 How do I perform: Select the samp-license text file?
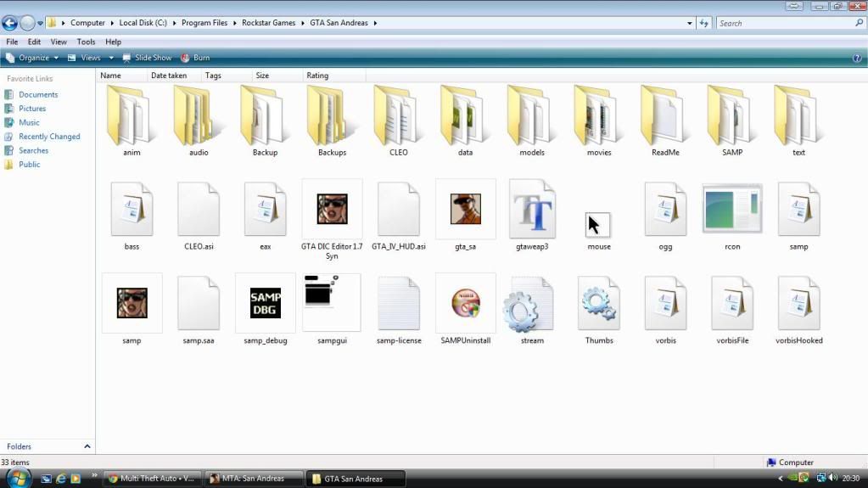coord(399,309)
